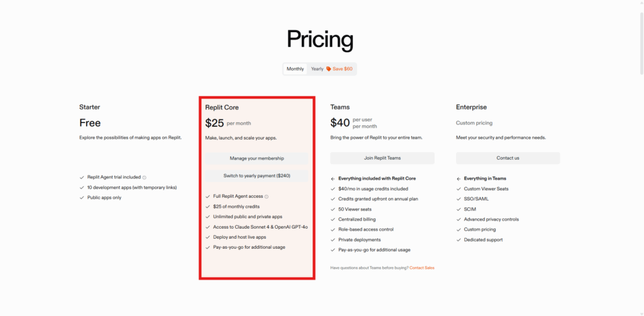Viewport: 644px width, 316px height.
Task: Click checkmark beside Deploy and host live apps
Action: (208, 237)
